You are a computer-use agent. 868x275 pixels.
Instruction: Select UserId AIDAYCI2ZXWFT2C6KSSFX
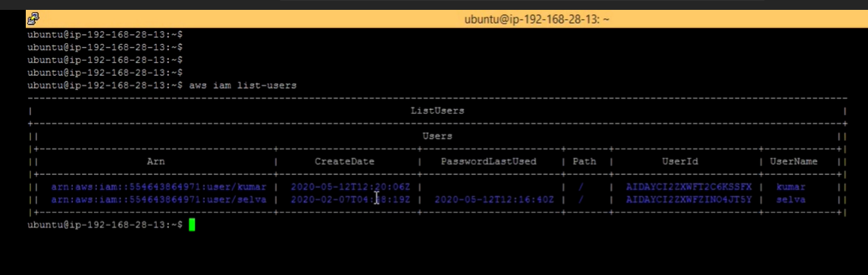pyautogui.click(x=689, y=187)
